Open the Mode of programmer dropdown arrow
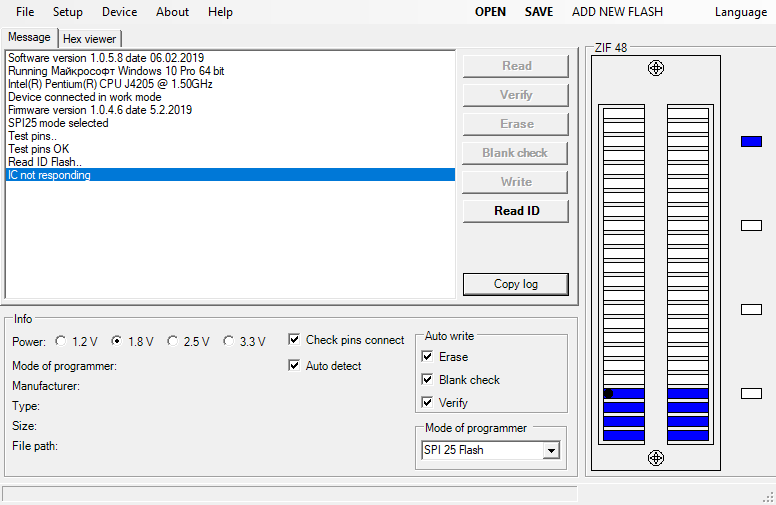Screen dimensions: 776x505 551,450
